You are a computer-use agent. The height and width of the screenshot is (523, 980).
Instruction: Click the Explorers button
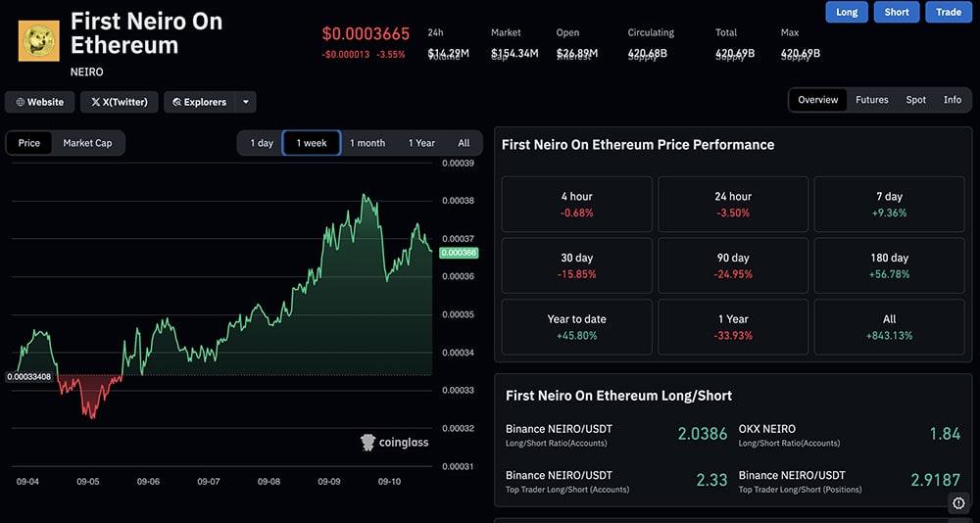(199, 102)
